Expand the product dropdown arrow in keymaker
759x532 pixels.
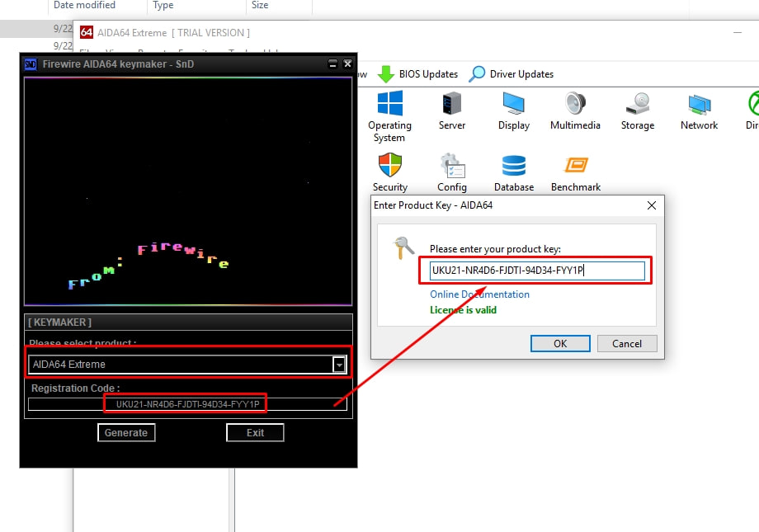pyautogui.click(x=339, y=365)
